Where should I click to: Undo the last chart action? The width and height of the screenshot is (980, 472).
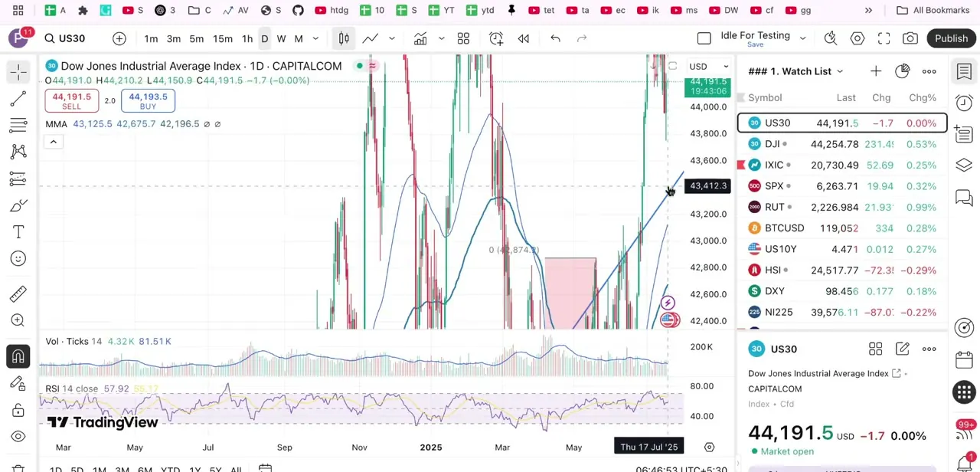pyautogui.click(x=556, y=38)
